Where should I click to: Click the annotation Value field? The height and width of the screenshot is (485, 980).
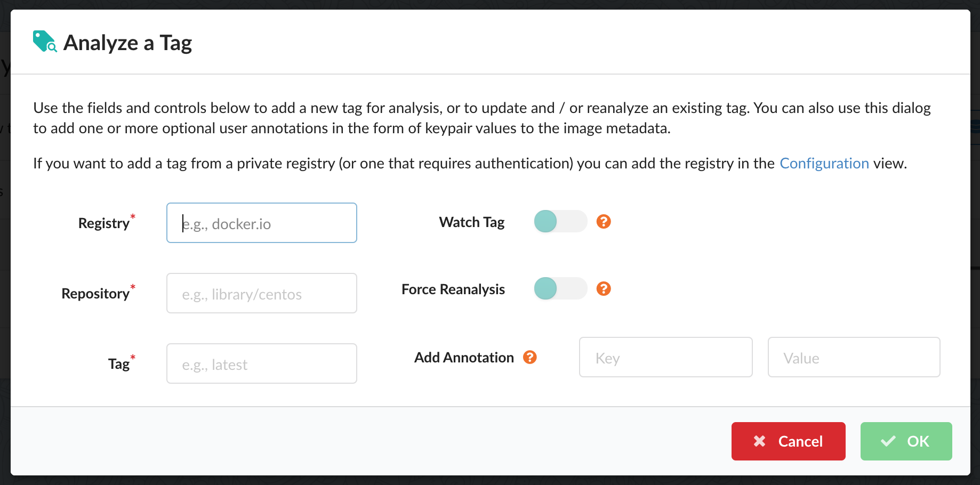click(x=853, y=358)
